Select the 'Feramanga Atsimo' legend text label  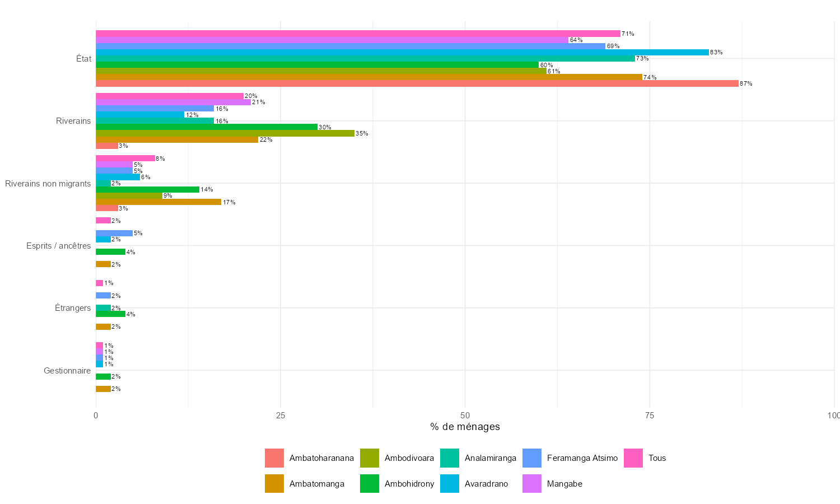[582, 458]
